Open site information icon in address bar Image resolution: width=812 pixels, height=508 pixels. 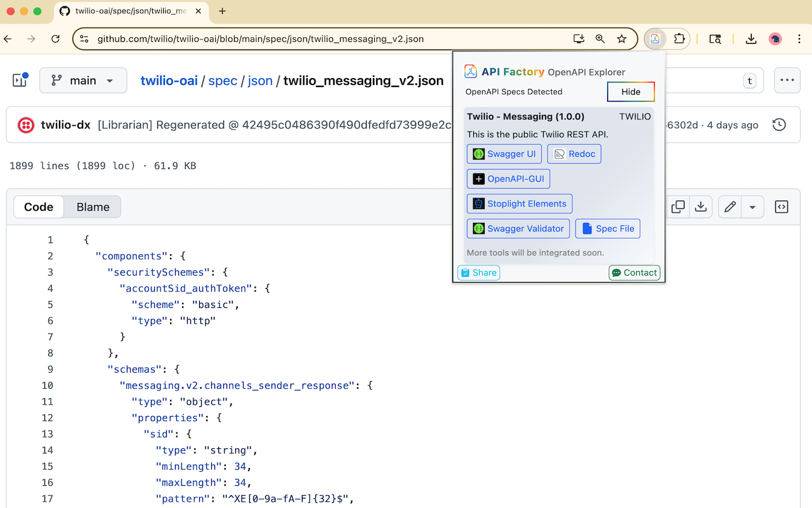84,39
